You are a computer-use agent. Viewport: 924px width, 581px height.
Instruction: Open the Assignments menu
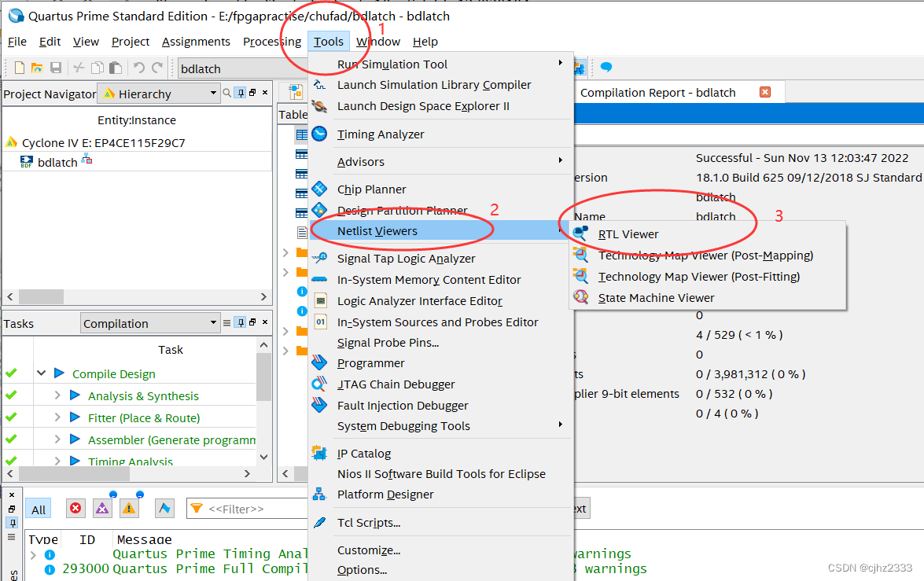(x=196, y=41)
